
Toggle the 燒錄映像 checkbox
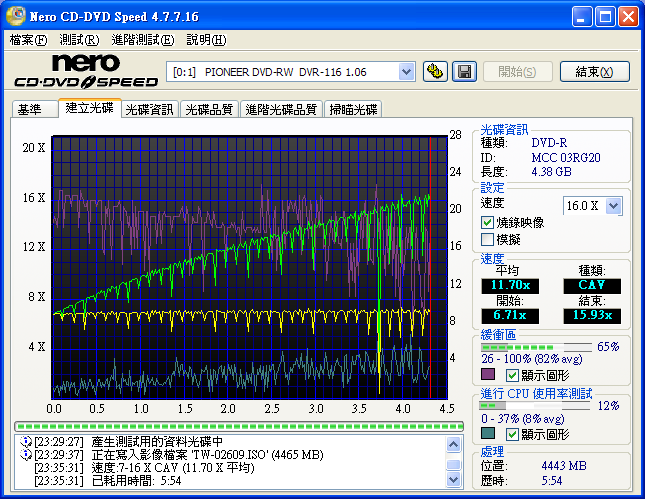tap(488, 222)
